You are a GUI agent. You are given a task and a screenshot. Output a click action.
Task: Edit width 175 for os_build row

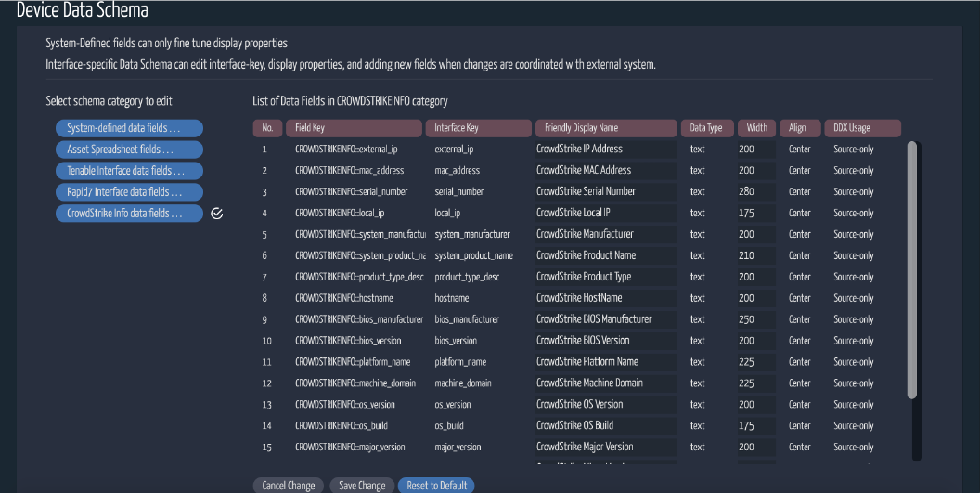coord(756,426)
